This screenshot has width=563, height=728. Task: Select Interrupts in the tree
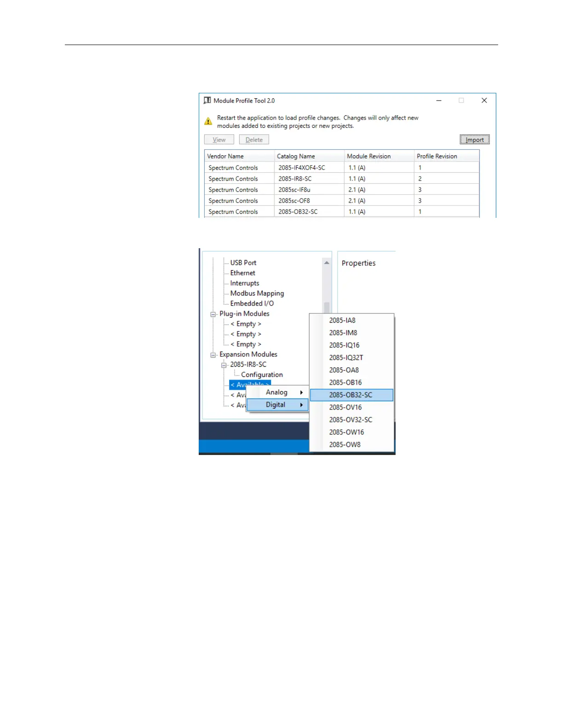coord(245,283)
